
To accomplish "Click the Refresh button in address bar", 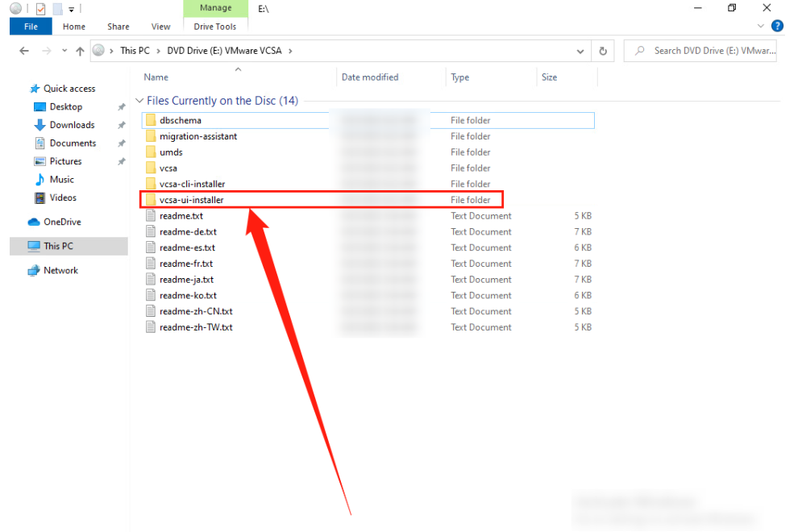I will [603, 51].
